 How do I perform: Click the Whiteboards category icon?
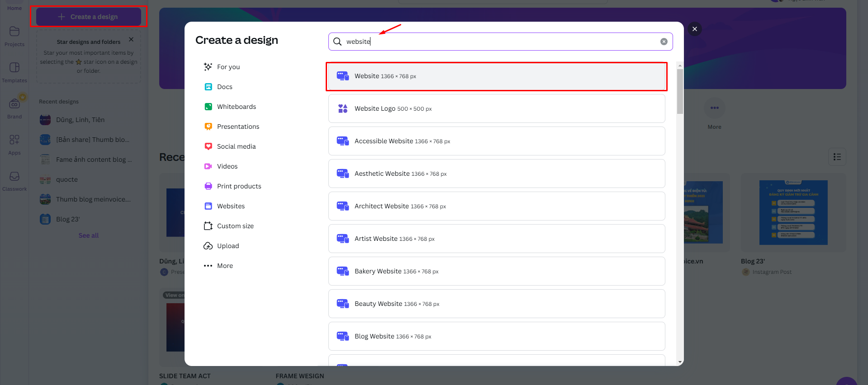[x=208, y=107]
